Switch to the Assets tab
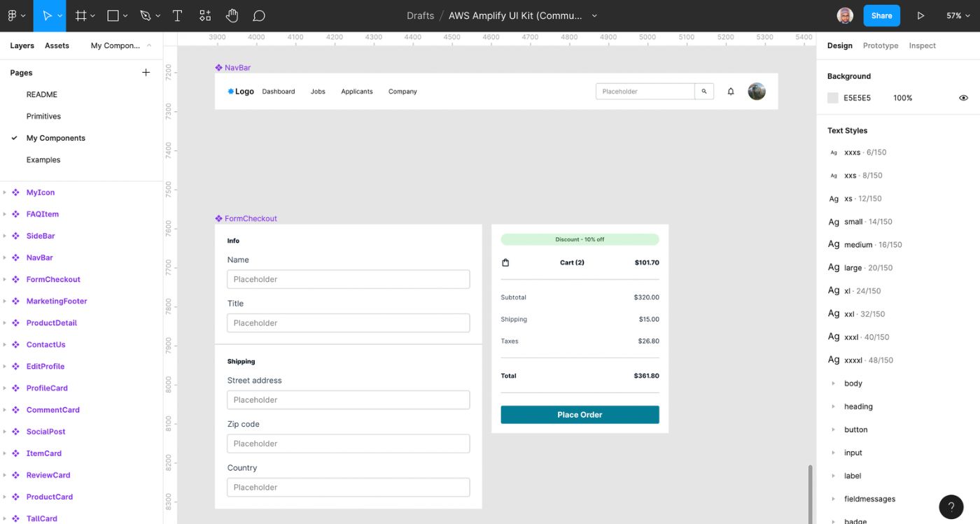The height and width of the screenshot is (524, 980). [57, 45]
